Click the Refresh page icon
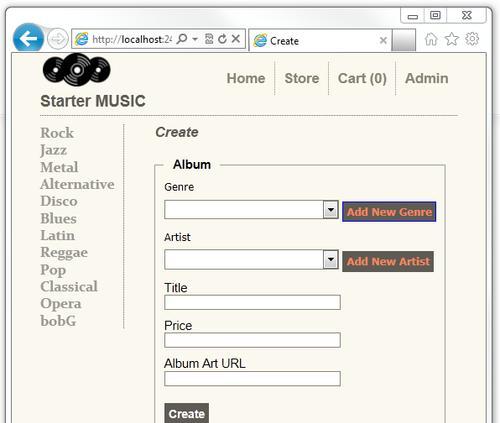The image size is (500, 423). pos(222,39)
